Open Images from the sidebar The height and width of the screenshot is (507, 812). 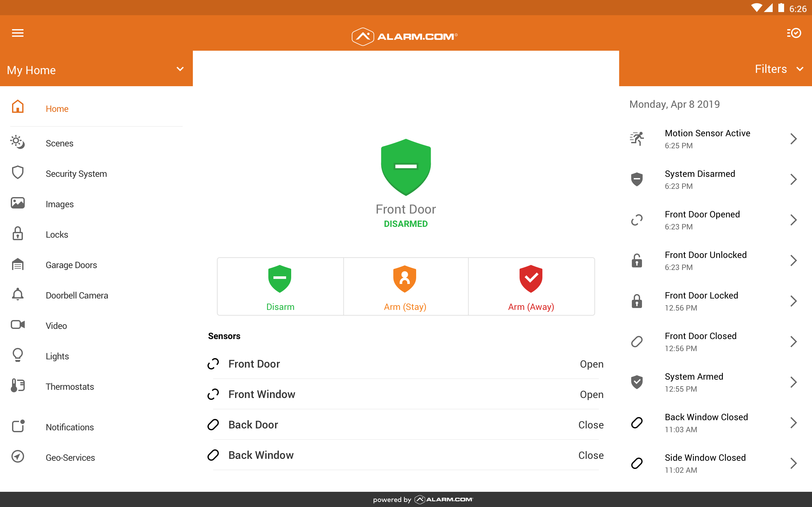[59, 204]
